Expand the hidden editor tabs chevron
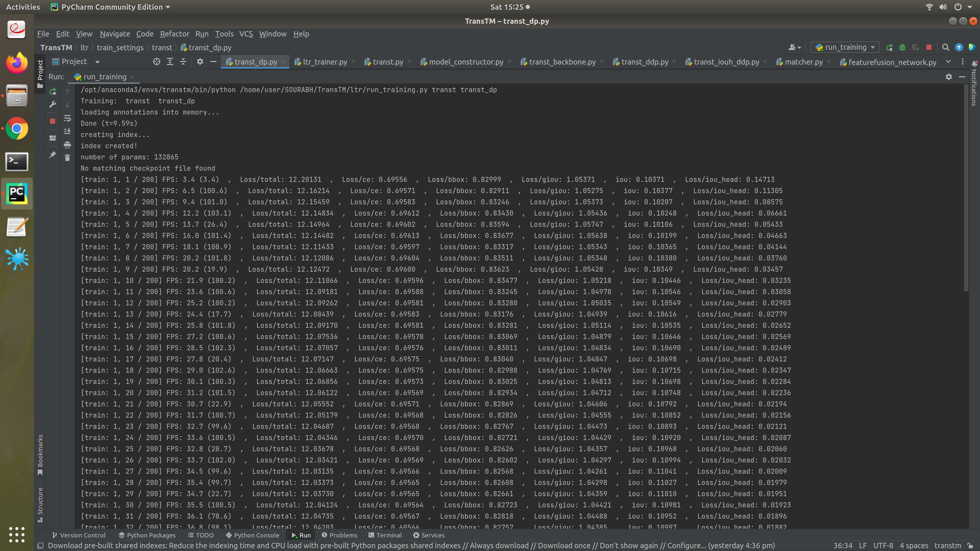Screen dimensions: 980x551 click(x=948, y=61)
